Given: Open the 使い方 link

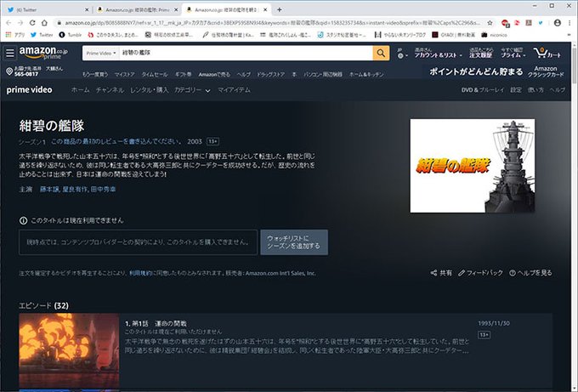Looking at the screenshot, I should (535, 90).
